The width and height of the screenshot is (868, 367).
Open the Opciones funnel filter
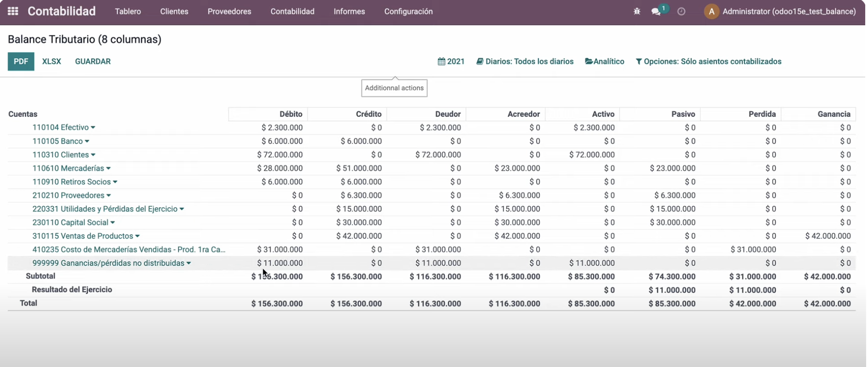click(708, 61)
